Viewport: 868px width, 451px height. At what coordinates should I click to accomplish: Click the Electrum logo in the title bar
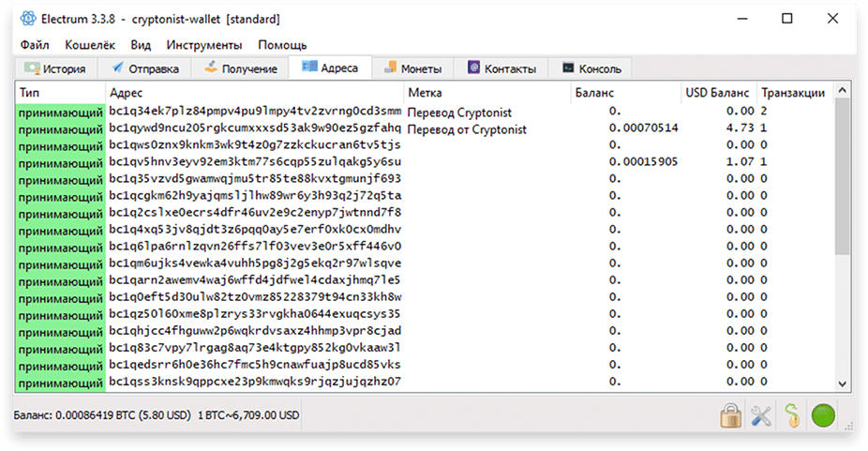28,19
